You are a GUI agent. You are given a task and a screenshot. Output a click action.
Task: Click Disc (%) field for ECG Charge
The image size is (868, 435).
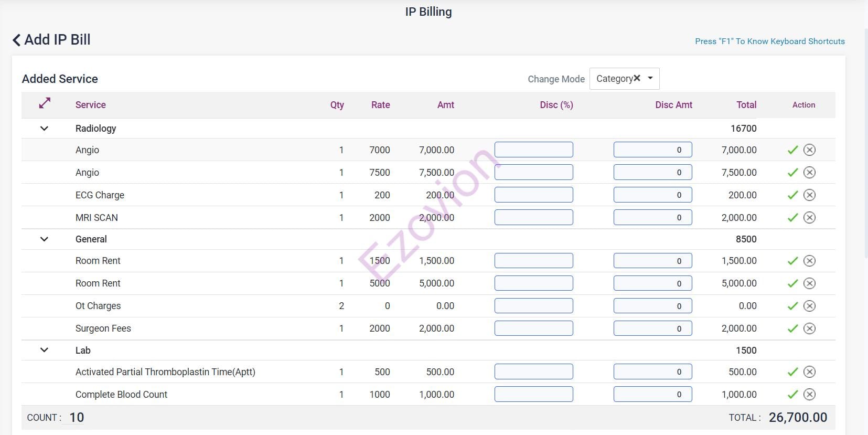(x=533, y=195)
